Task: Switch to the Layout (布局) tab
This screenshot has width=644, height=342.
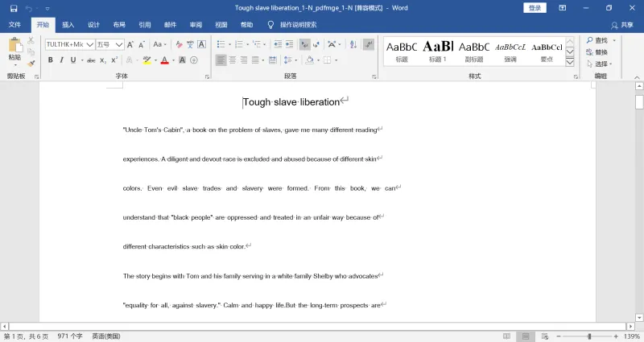Action: coord(119,25)
